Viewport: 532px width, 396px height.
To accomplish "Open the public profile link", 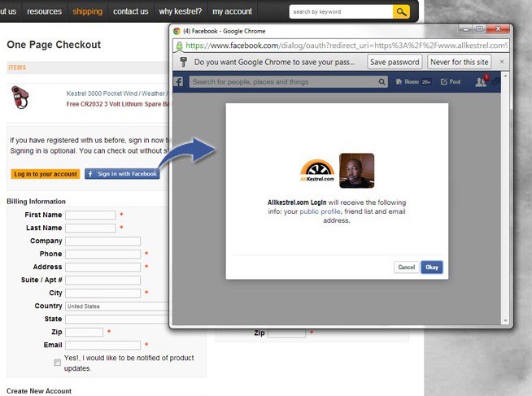I will pos(320,211).
